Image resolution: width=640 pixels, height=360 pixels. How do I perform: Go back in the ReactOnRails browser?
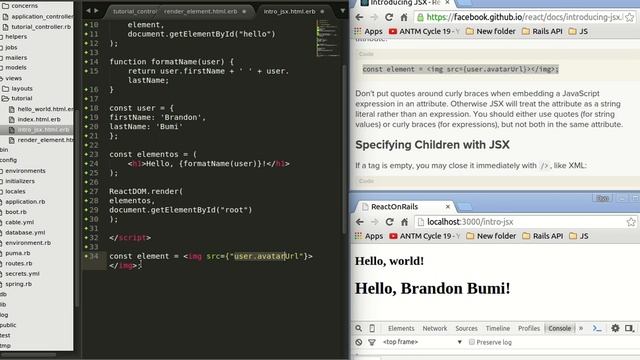pyautogui.click(x=360, y=222)
